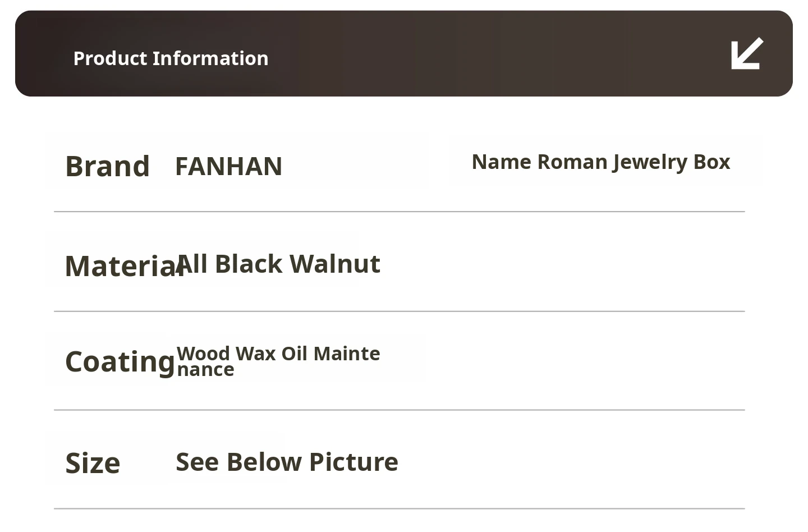Click the Name label beside Roman
The height and width of the screenshot is (532, 808).
click(x=501, y=162)
